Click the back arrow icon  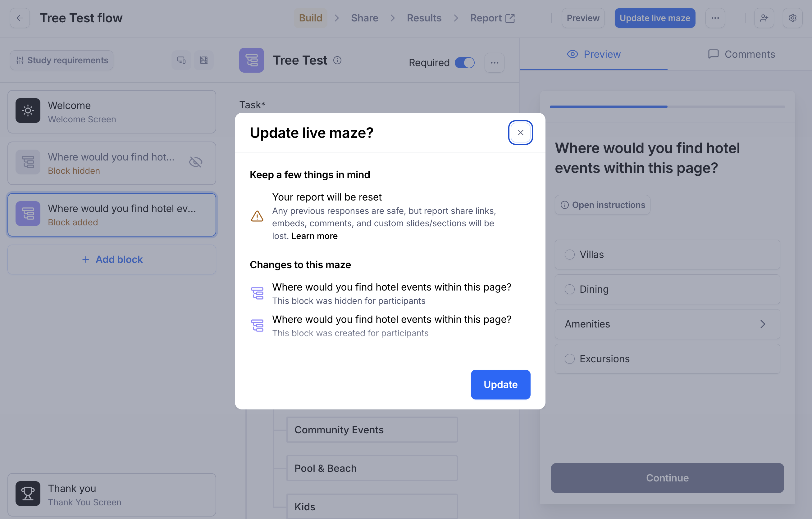point(20,18)
